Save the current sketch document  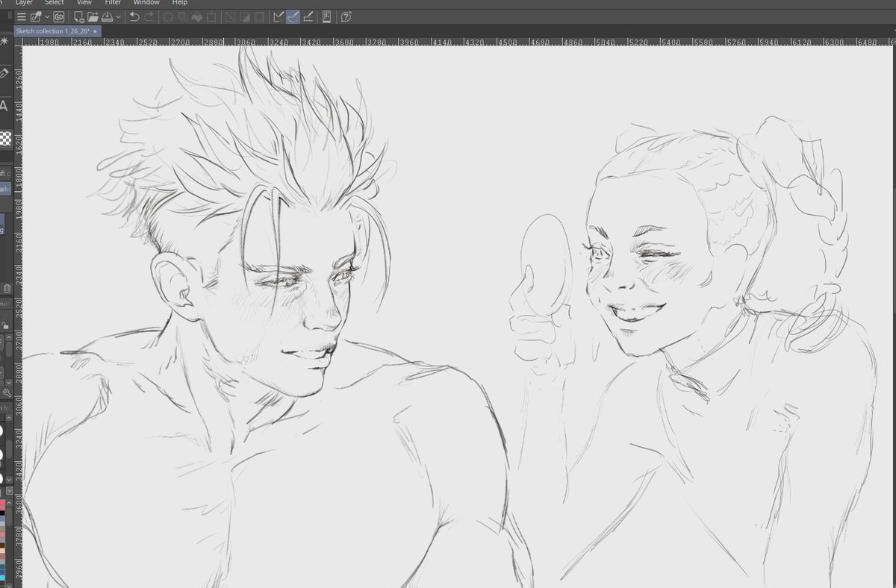pos(108,16)
